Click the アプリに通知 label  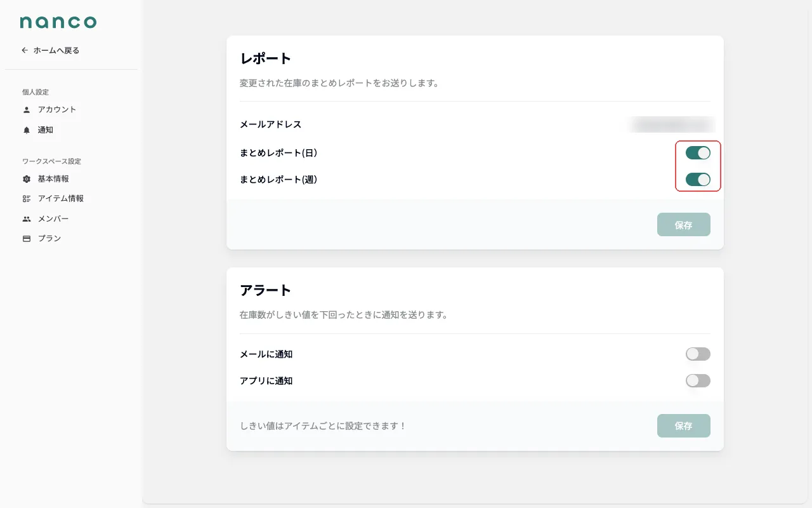coord(266,381)
